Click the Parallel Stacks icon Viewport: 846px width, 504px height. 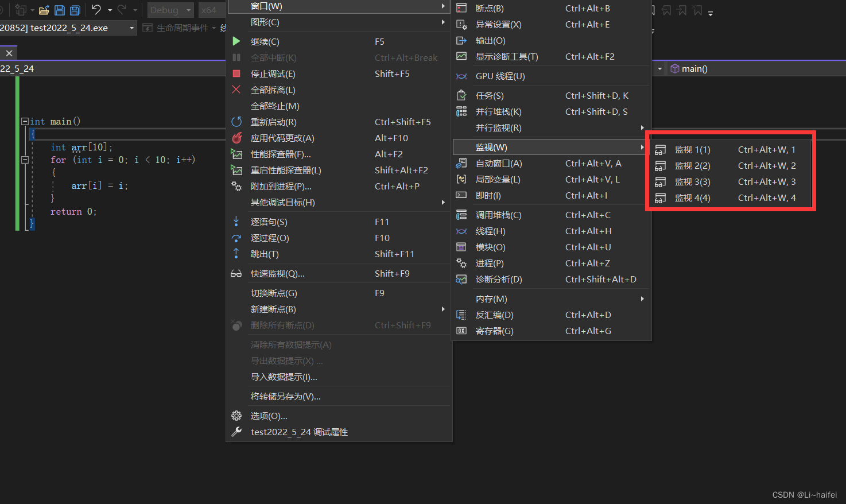(x=461, y=111)
